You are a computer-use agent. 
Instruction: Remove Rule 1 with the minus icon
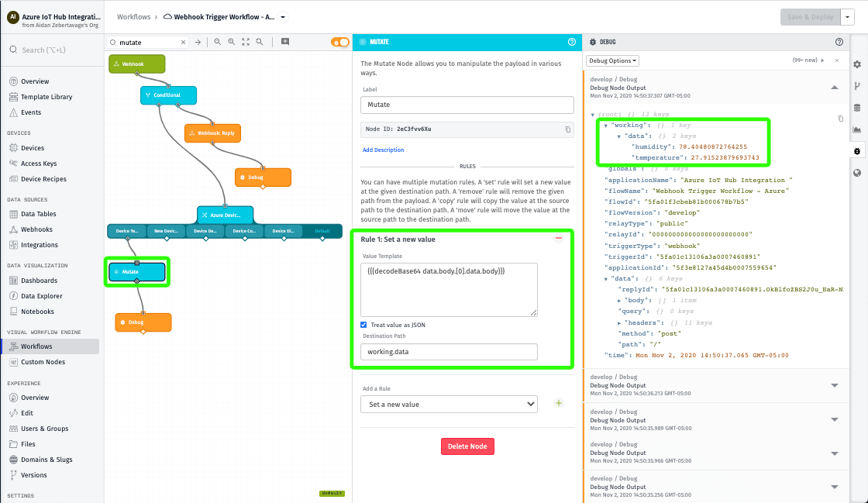click(x=559, y=239)
